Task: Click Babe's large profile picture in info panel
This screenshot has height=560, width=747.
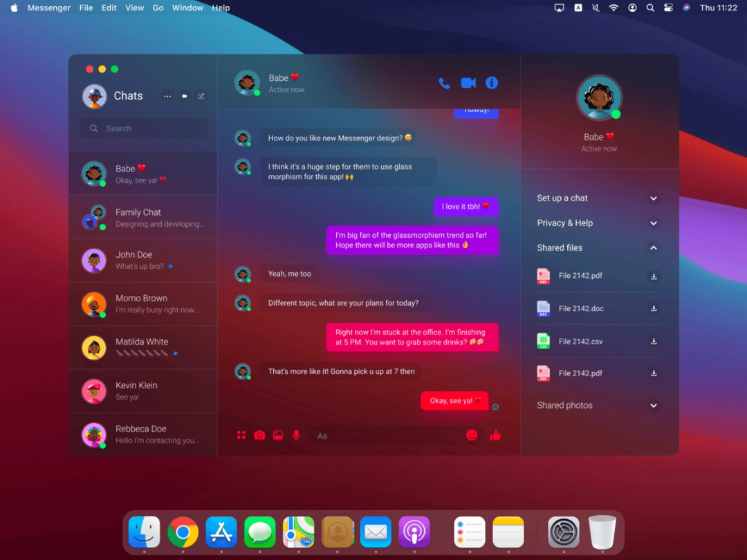Action: tap(599, 97)
